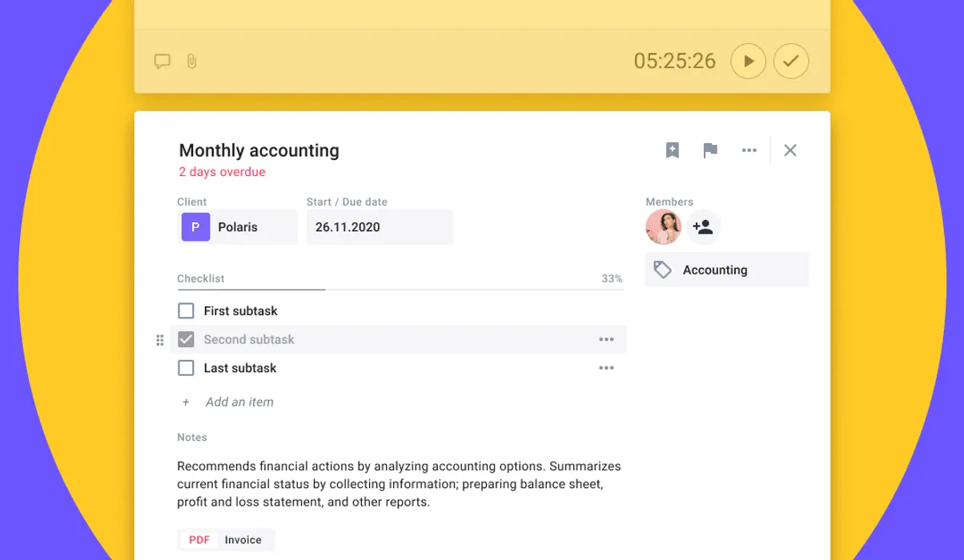Viewport: 964px width, 560px height.
Task: Click the paperclip attachment icon
Action: coord(191,61)
